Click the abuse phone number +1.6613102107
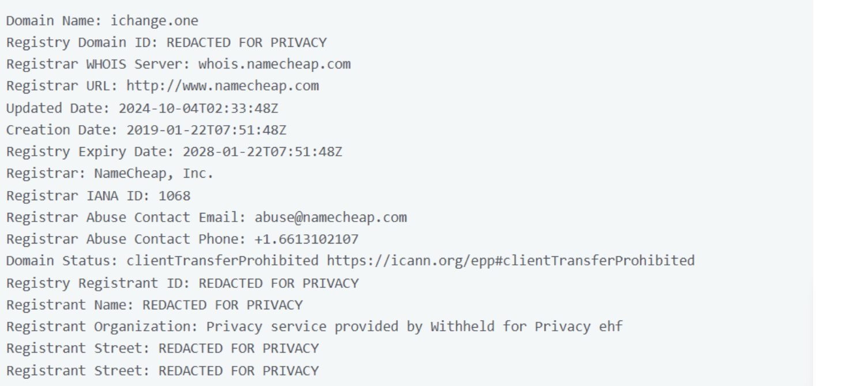 tap(306, 239)
